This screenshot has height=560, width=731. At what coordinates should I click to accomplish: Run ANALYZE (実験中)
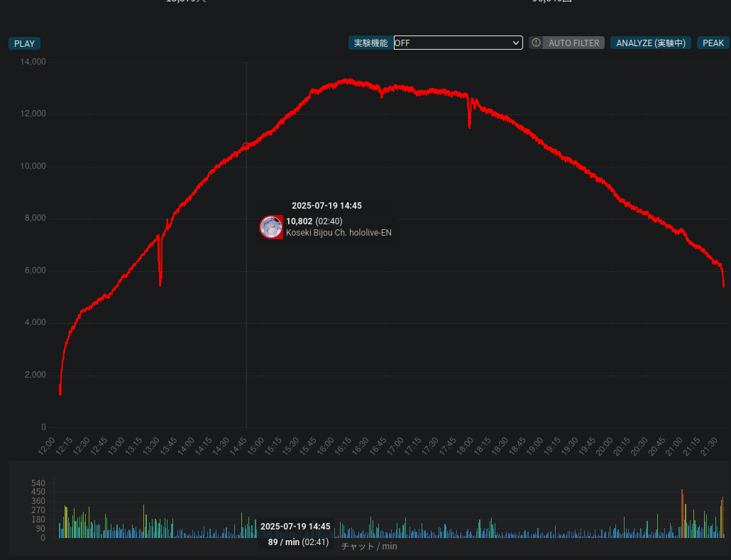(x=650, y=43)
